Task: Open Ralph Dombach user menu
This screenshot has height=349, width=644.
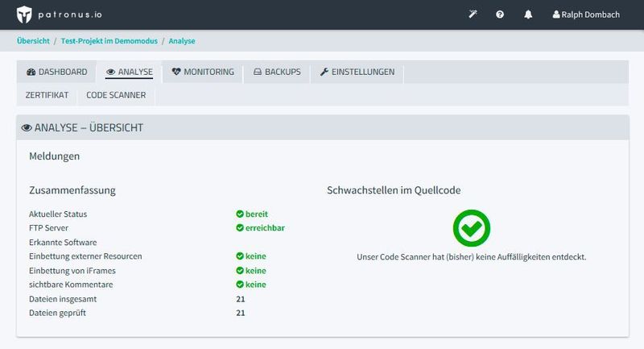Action: (x=586, y=15)
